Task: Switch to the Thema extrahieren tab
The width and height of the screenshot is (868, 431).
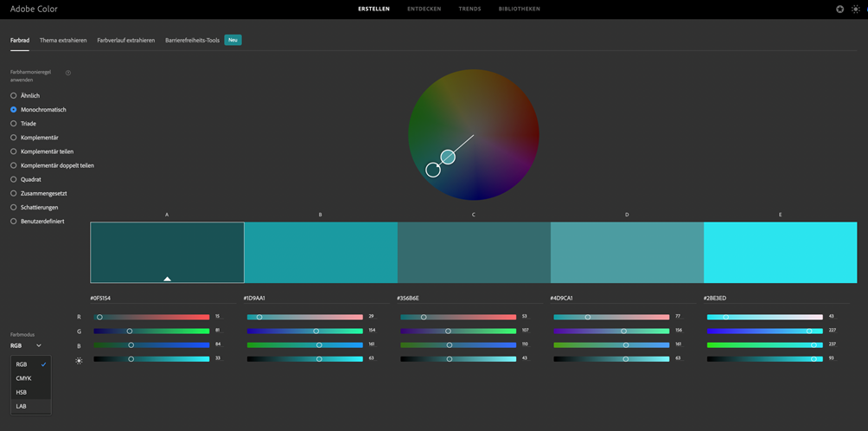Action: coord(63,40)
